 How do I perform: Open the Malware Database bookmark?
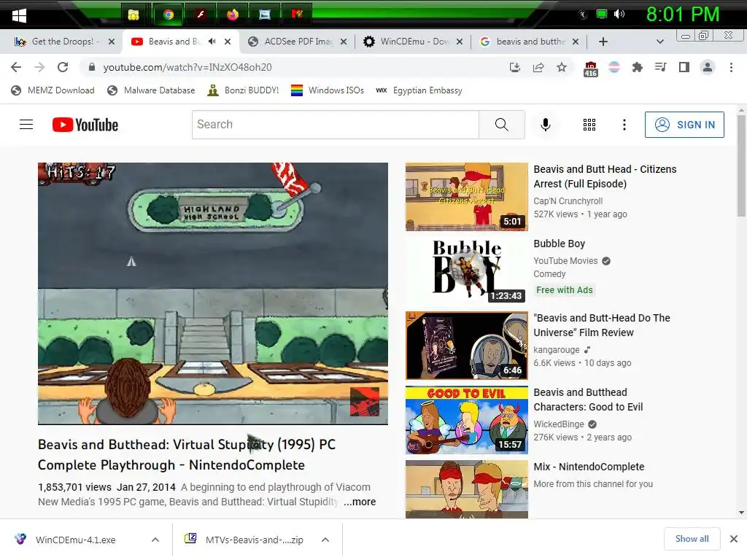151,90
